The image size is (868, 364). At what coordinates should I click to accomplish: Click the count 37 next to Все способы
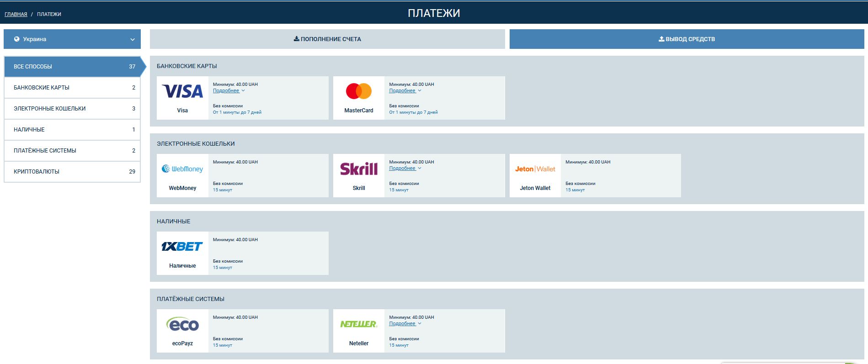coord(132,67)
